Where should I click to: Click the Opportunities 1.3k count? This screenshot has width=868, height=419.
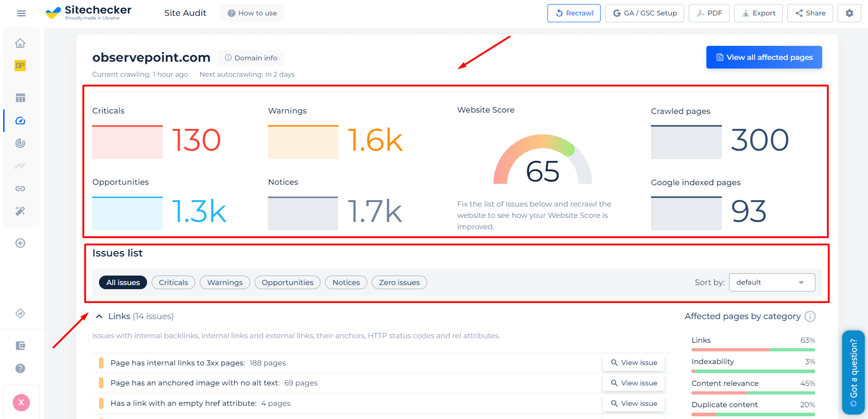[199, 211]
